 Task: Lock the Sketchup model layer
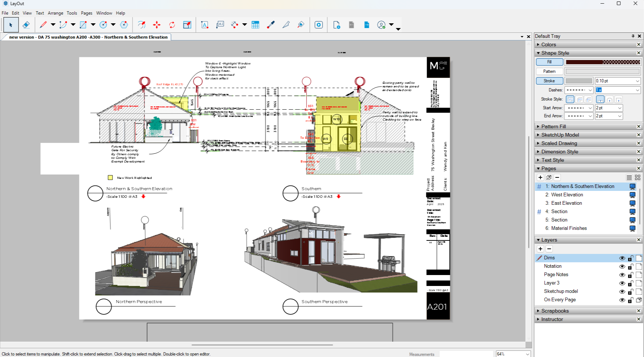coord(631,291)
